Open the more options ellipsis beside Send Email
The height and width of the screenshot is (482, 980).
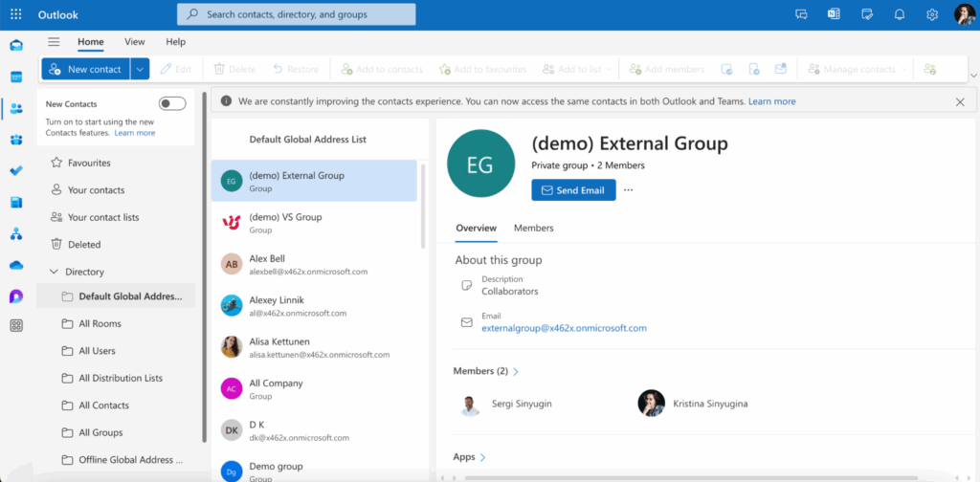coord(629,190)
